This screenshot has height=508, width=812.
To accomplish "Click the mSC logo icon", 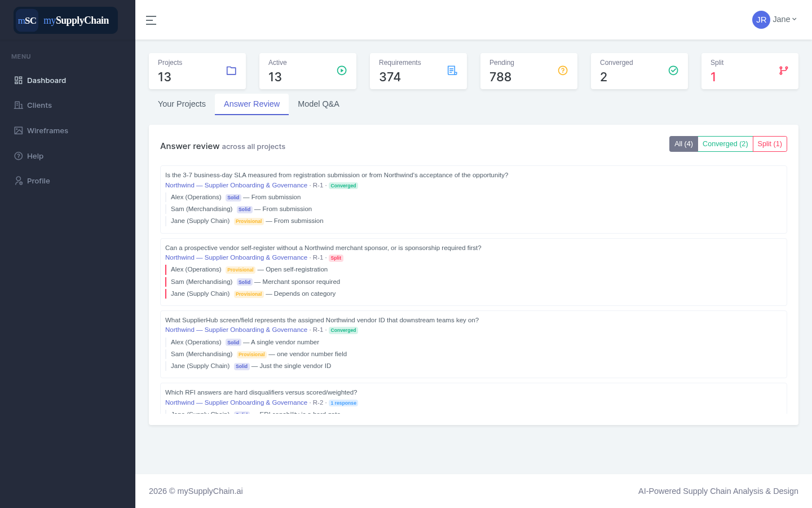I will point(27,20).
